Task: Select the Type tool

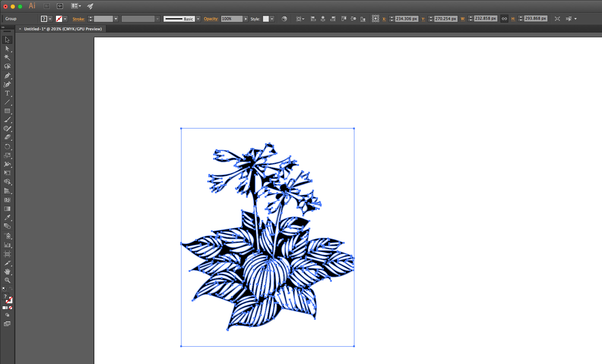Action: pyautogui.click(x=7, y=93)
